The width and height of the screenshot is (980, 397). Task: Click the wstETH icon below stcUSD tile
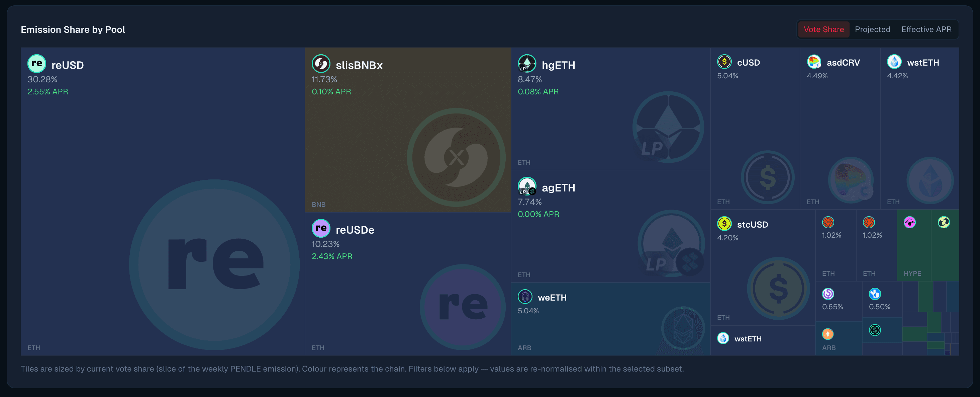coord(723,338)
